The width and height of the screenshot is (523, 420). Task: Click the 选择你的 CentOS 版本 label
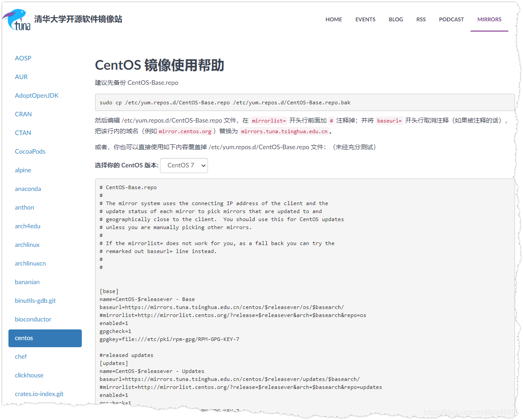pos(126,165)
